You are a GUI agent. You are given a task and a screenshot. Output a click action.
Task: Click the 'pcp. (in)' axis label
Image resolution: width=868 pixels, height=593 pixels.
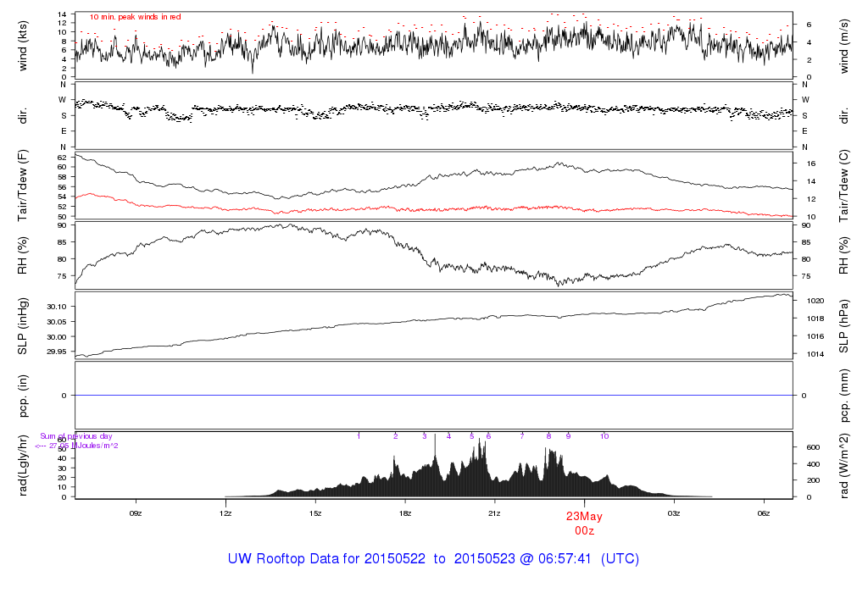(x=23, y=396)
